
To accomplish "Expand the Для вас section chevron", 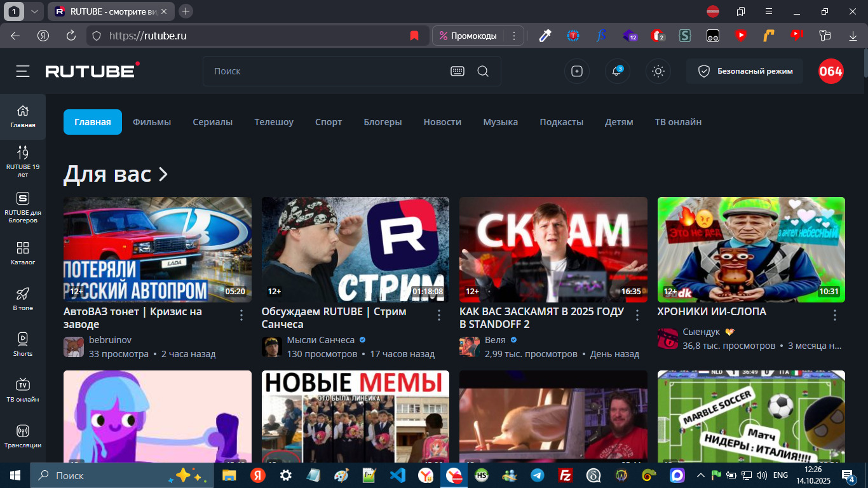I will tap(163, 174).
